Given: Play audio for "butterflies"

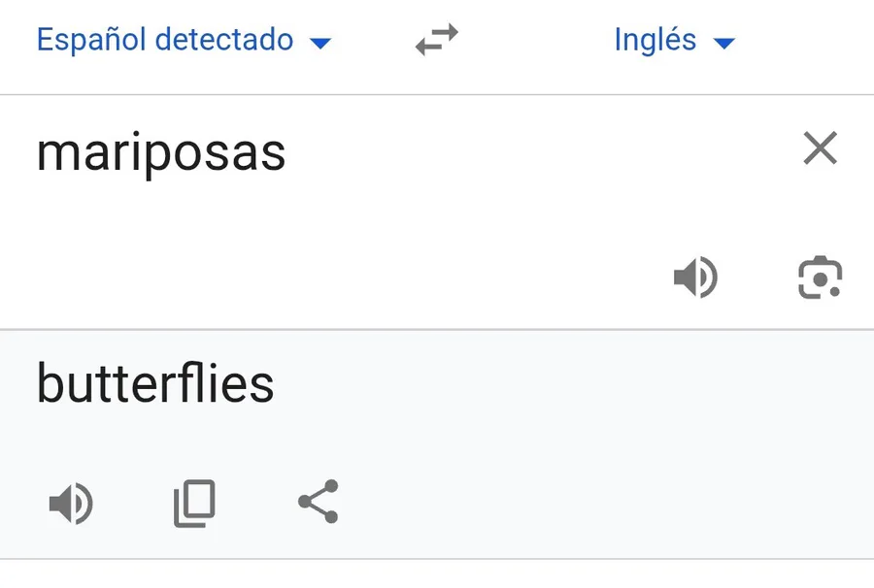Looking at the screenshot, I should [x=71, y=505].
